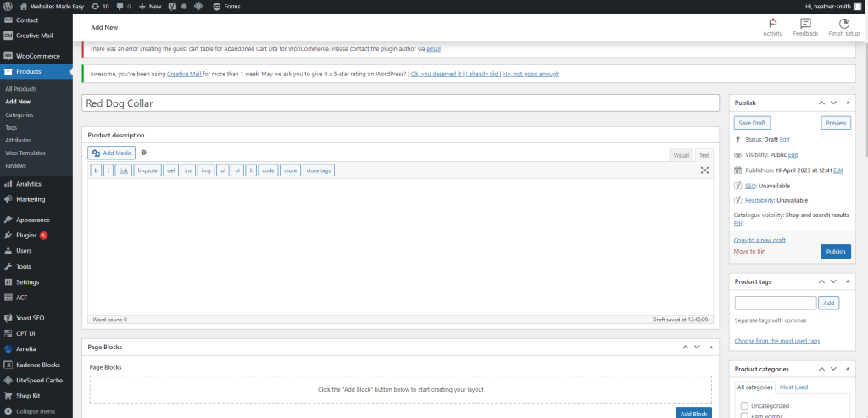Switch to the Visual editor tab

[x=681, y=155]
